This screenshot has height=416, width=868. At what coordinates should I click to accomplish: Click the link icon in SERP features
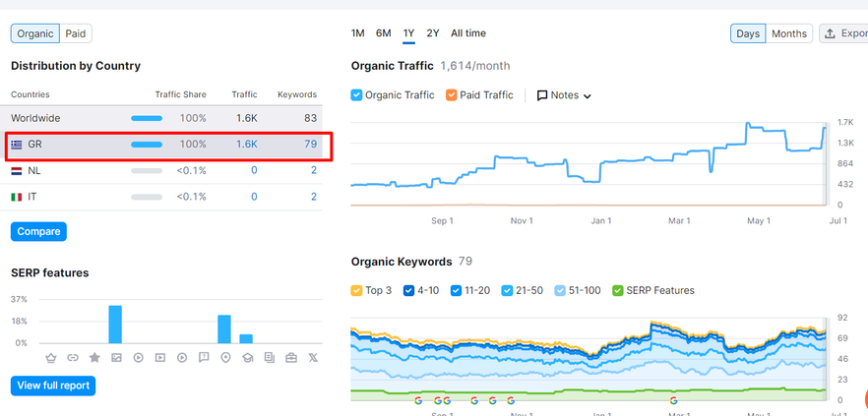coord(73,358)
